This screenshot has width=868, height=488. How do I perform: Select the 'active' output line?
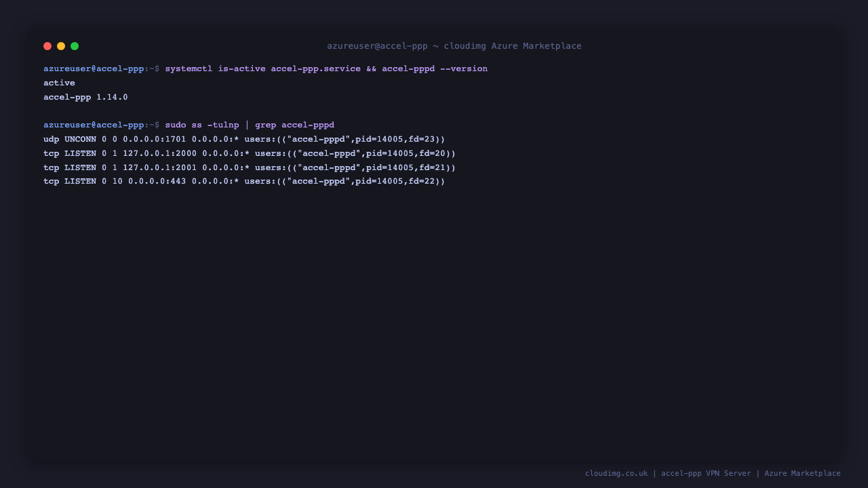point(59,83)
